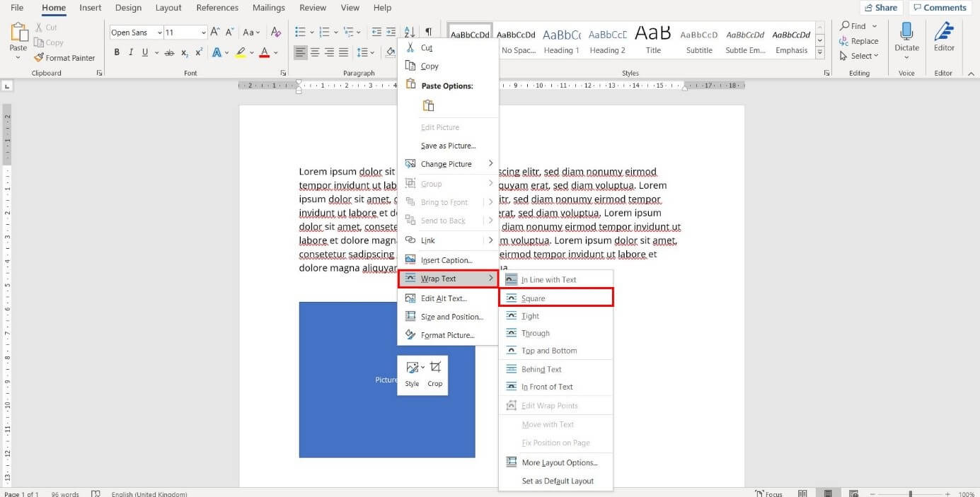The height and width of the screenshot is (497, 980).
Task: Apply subscript to text
Action: tap(184, 52)
